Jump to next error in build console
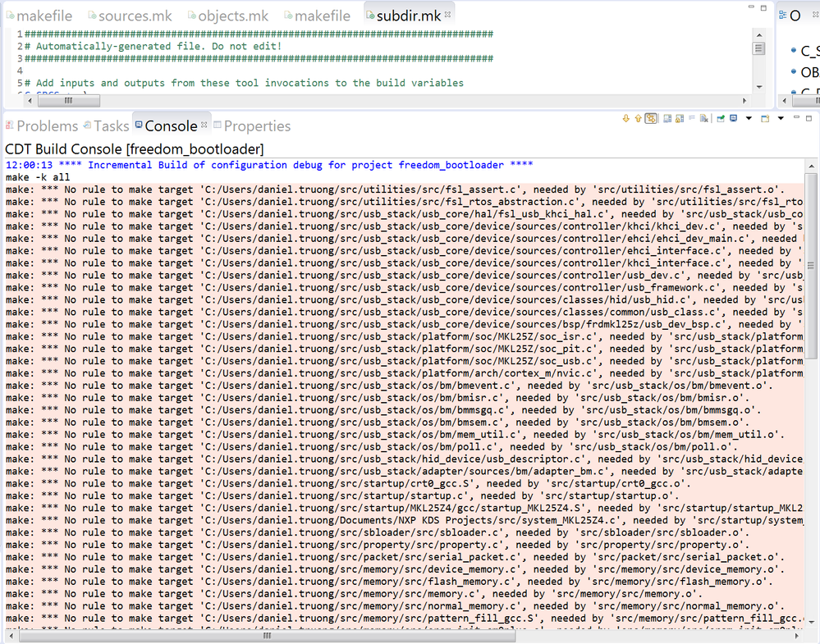 [x=626, y=119]
